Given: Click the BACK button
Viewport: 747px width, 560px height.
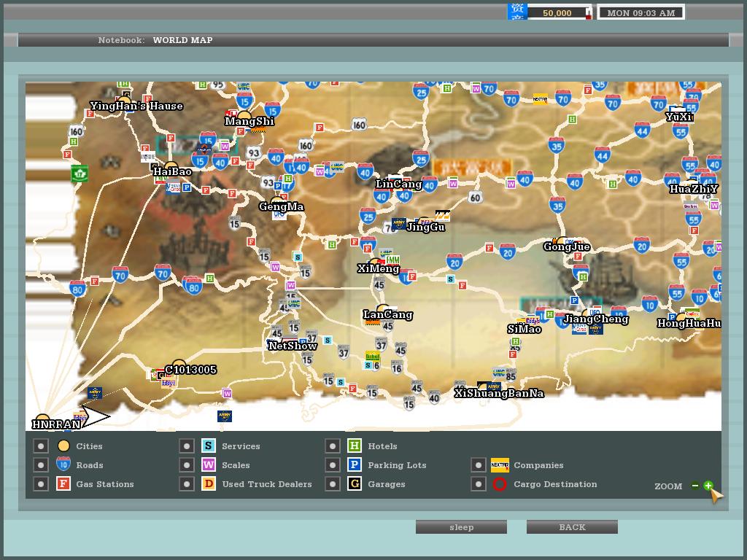Looking at the screenshot, I should pyautogui.click(x=572, y=527).
